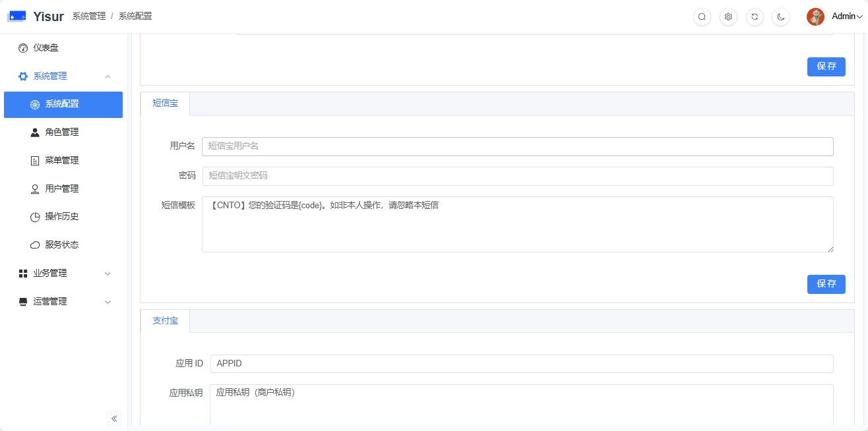Click the Admin avatar picture

coord(815,17)
